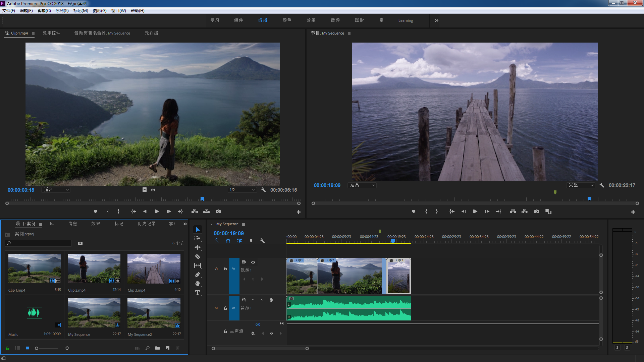644x362 pixels.
Task: Select the Ripple Edit tool
Action: tap(198, 247)
